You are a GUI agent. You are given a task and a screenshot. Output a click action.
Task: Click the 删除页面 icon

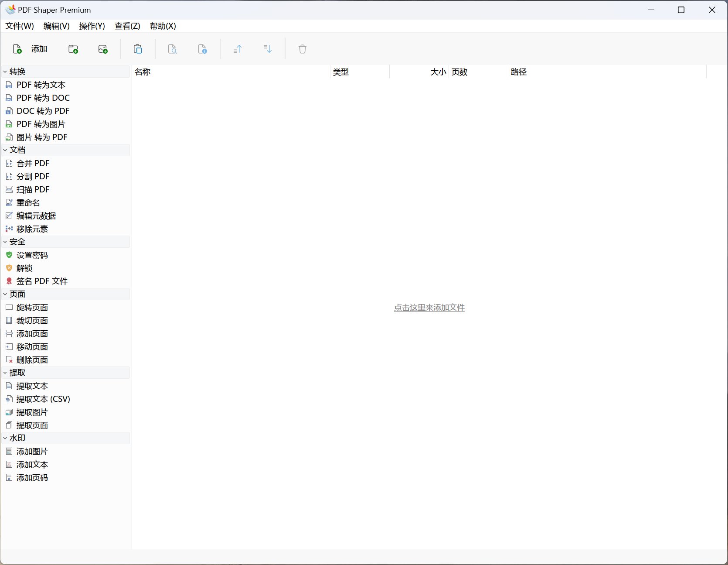(9, 360)
